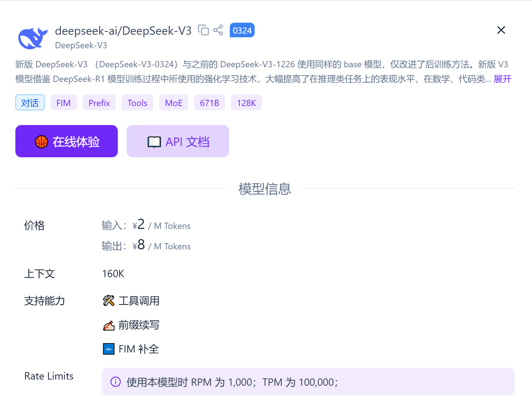
Task: Open 在线体验 online playground
Action: (x=67, y=141)
